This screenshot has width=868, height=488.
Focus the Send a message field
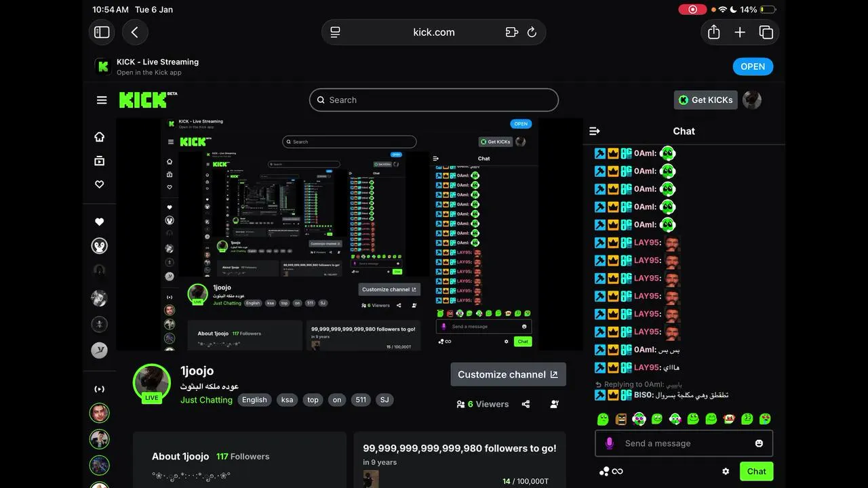(x=684, y=443)
